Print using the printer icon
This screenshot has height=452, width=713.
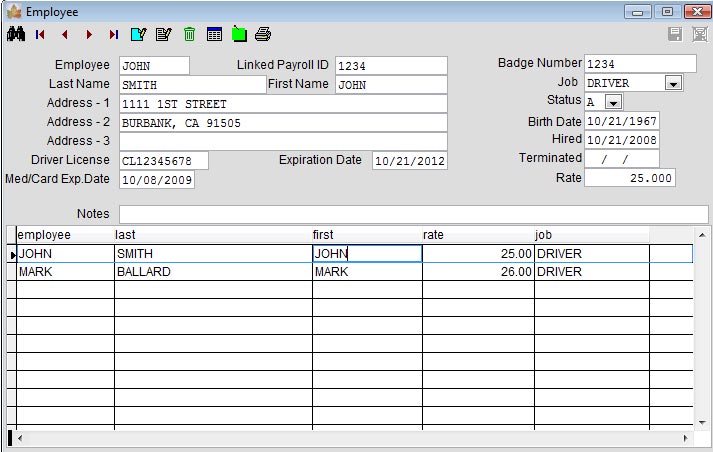click(263, 35)
